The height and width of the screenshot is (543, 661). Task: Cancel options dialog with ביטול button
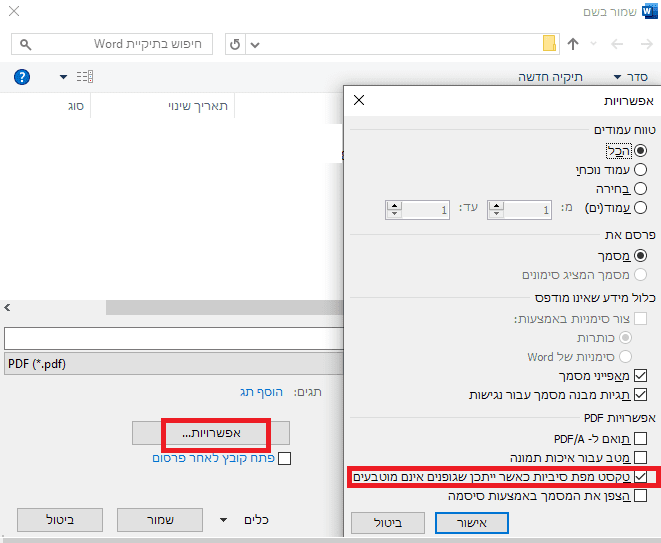(388, 523)
